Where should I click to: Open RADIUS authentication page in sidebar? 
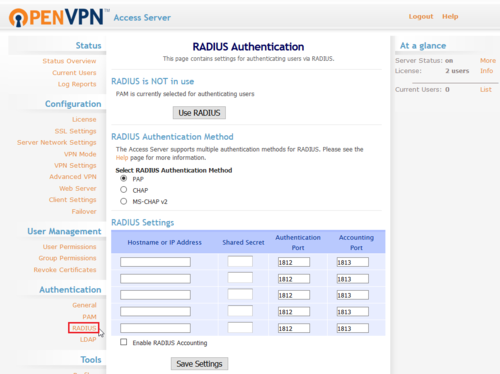[x=84, y=328]
